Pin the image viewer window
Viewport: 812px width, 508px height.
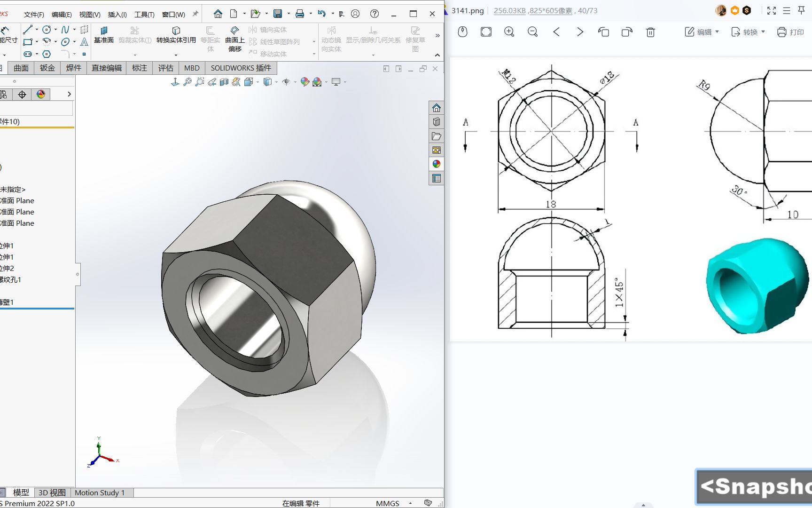(802, 10)
